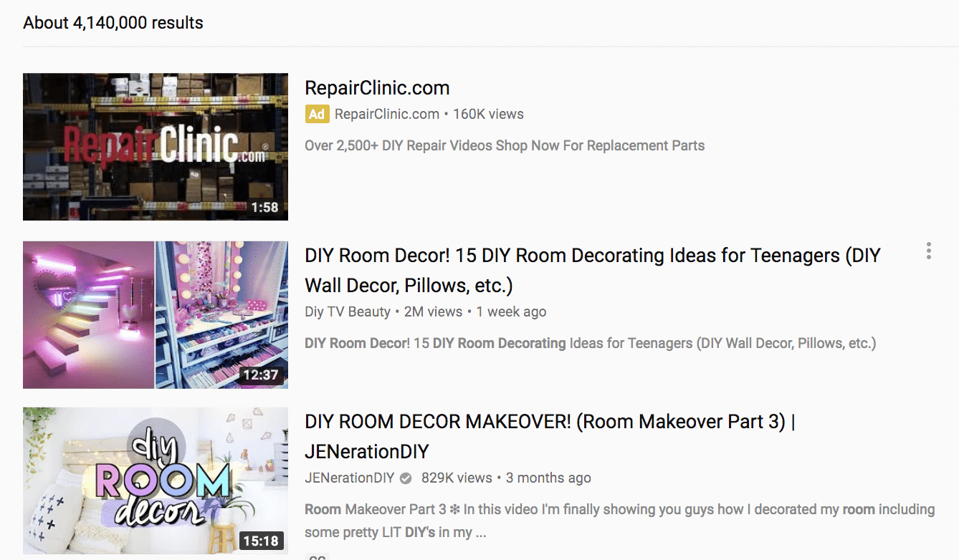Open 'DIY ROOM DECOR MAKEOVER! Part 3' title
Screen dimensions: 959x560
[x=550, y=437]
